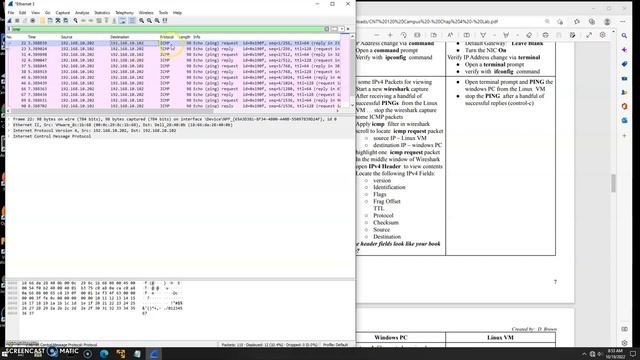Open Wireshark Tools menu
Screen dimensions: 640x360
point(163,13)
